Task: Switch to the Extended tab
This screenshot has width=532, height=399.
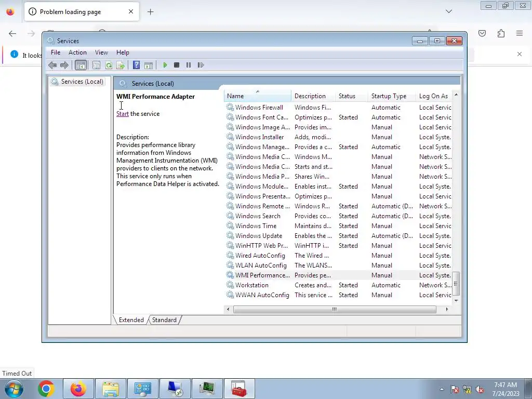Action: tap(131, 320)
